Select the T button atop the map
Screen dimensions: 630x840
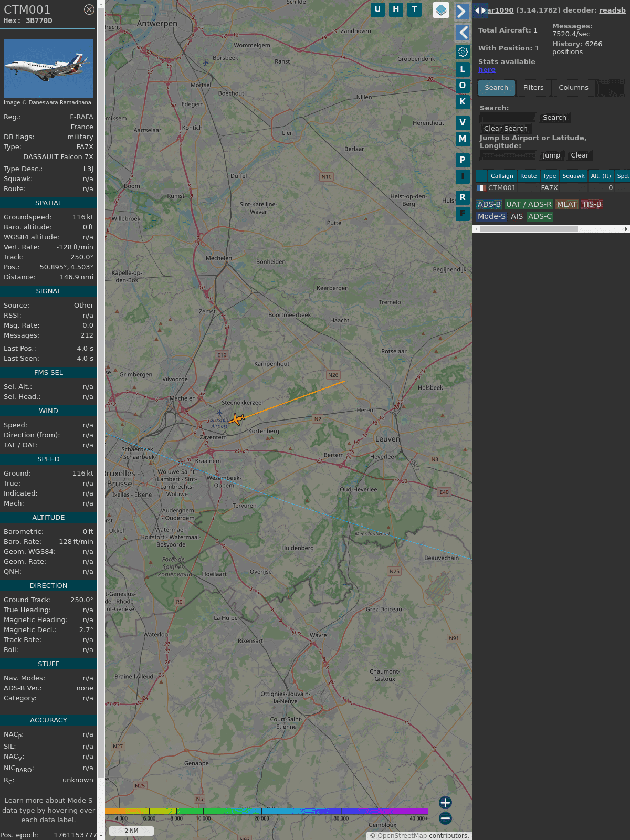[415, 9]
